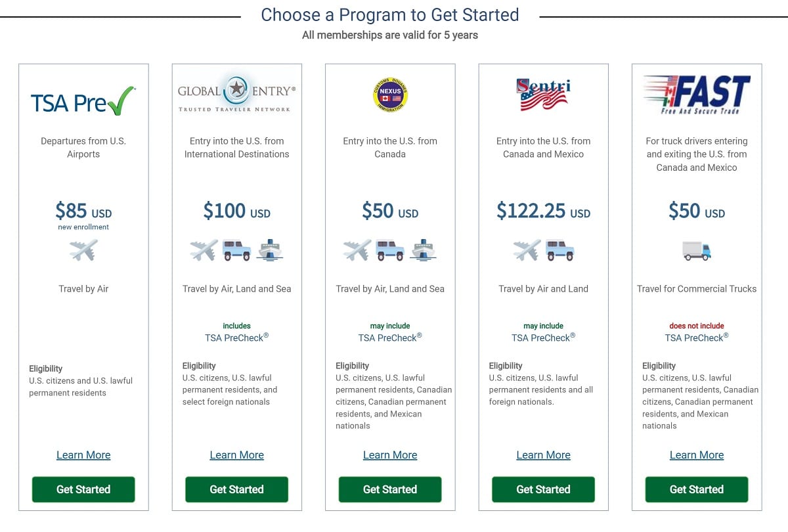Select the airplane icon in the TSA PreCheck column
The width and height of the screenshot is (788, 532).
83,250
